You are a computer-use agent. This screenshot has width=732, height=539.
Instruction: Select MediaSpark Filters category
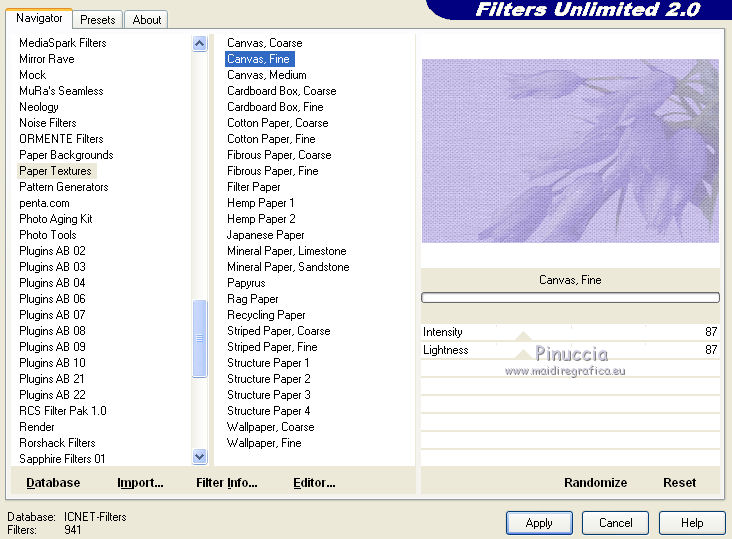click(x=63, y=43)
